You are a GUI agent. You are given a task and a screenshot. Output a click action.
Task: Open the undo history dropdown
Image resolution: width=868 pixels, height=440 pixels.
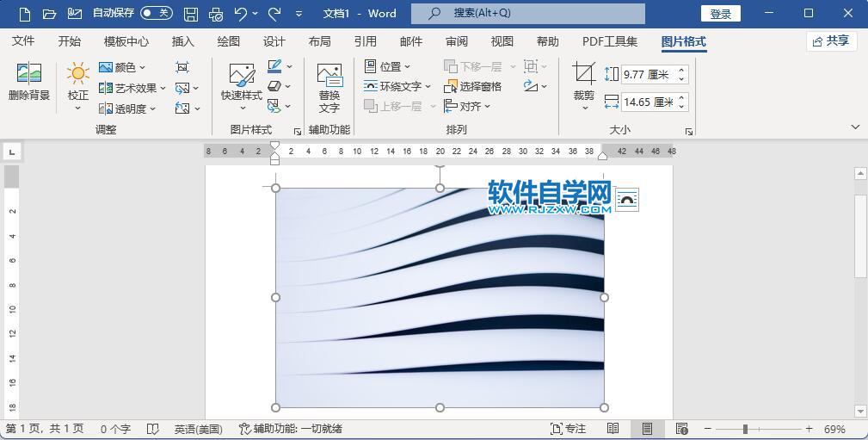(x=255, y=14)
